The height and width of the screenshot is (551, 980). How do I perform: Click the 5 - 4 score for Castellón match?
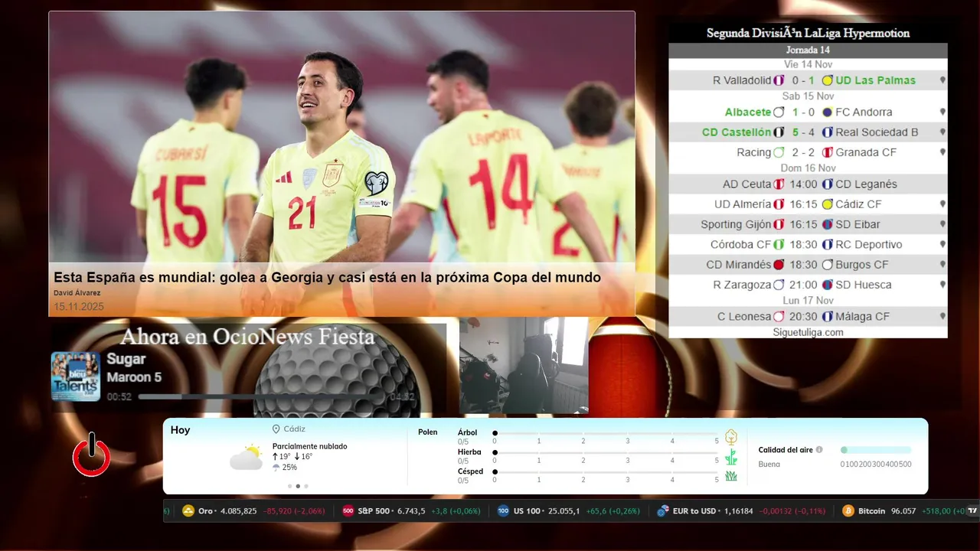tap(803, 132)
